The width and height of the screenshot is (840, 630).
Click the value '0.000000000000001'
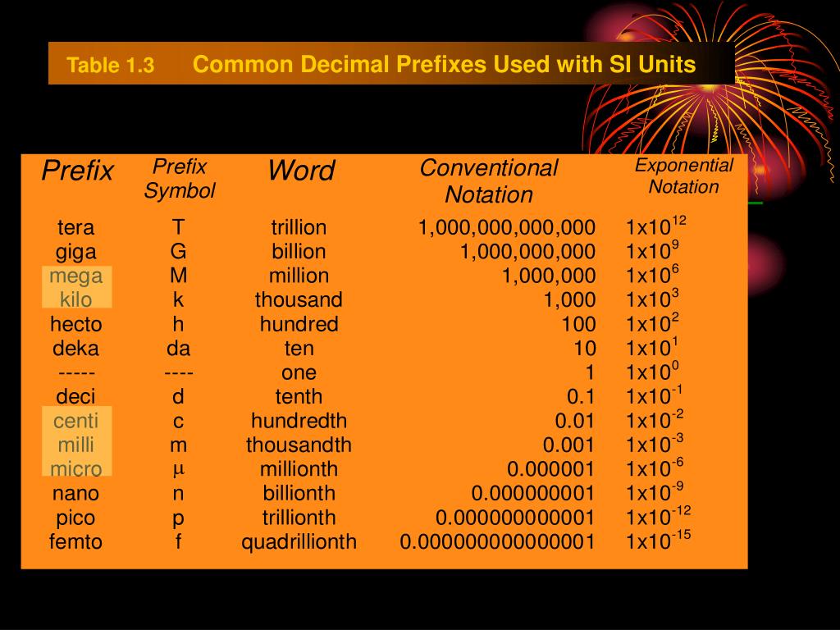tap(496, 542)
